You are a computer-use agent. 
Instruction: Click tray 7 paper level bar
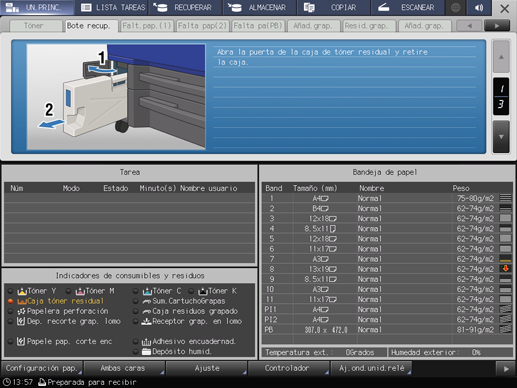coord(506,259)
